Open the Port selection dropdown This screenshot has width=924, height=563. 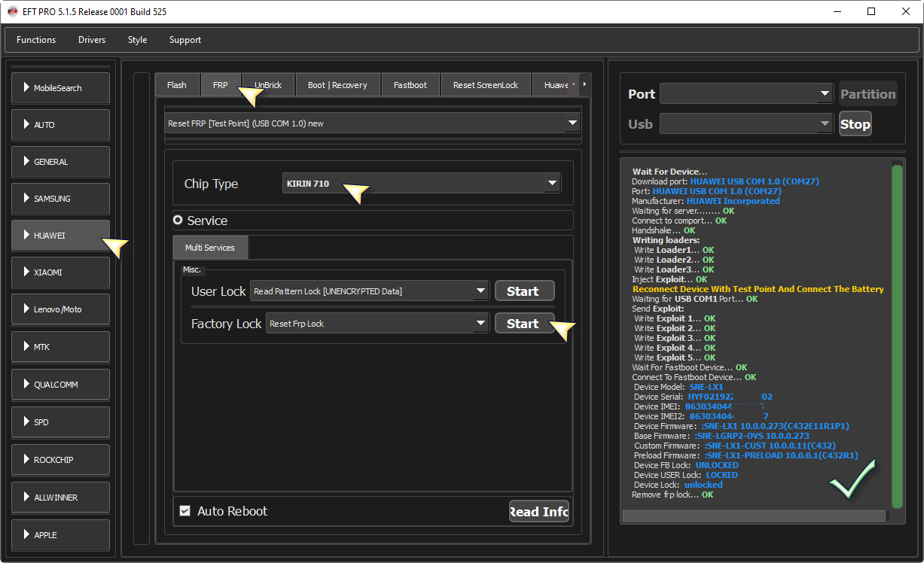click(746, 93)
